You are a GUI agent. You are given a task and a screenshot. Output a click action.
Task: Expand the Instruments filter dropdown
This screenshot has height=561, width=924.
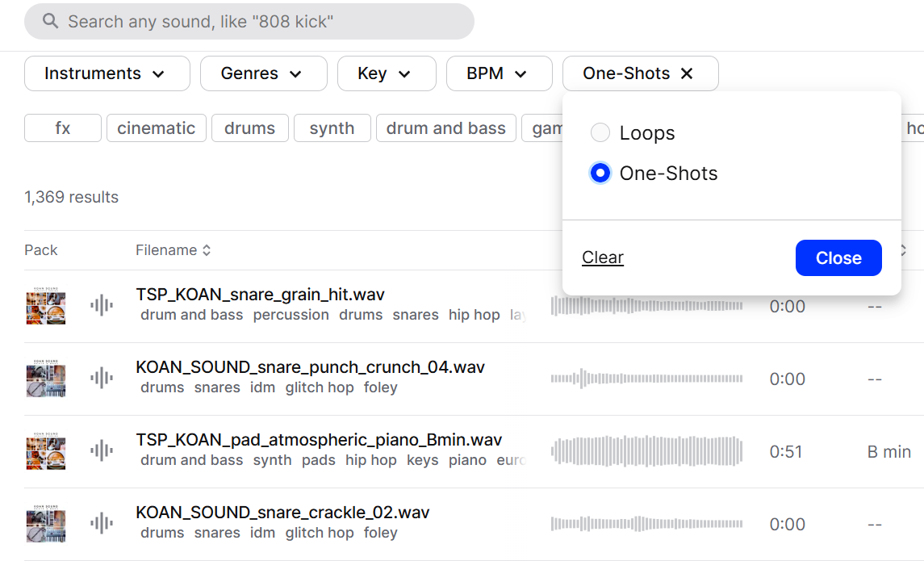[107, 73]
